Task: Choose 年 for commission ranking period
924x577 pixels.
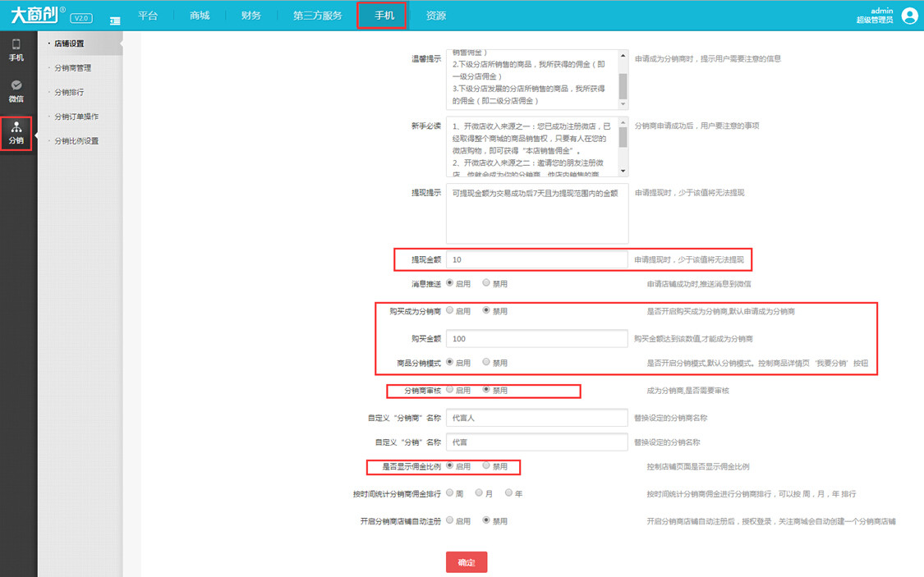Action: 508,492
